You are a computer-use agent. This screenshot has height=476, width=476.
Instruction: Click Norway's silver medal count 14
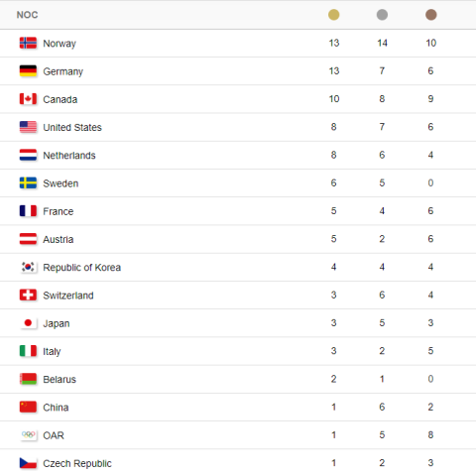point(382,43)
